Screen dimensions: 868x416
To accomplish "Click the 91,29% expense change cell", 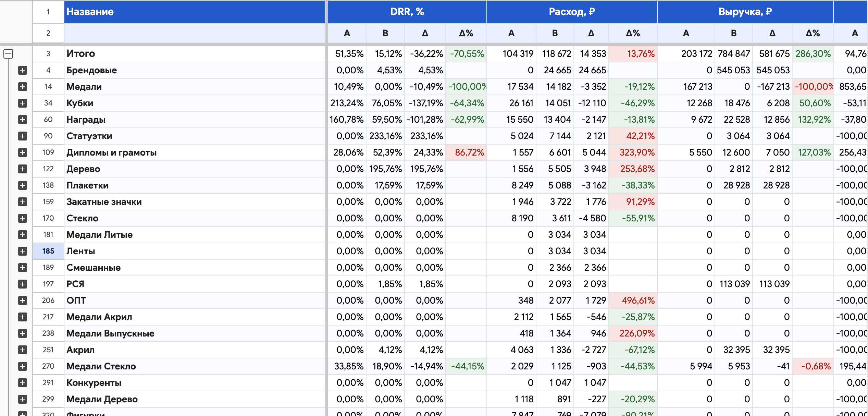I will pos(633,202).
